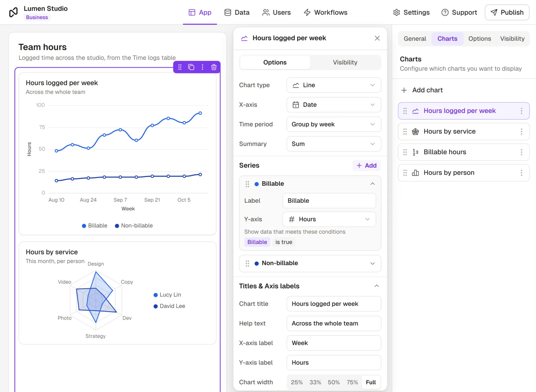The height and width of the screenshot is (392, 536).
Task: Click the drag handle of the Non-billable series
Action: [x=247, y=263]
